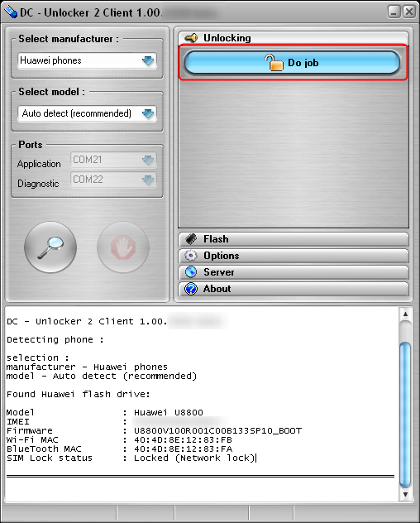Image resolution: width=420 pixels, height=523 pixels.
Task: Click the 'Found Huawei flash drive:' log line
Action: pyautogui.click(x=79, y=394)
